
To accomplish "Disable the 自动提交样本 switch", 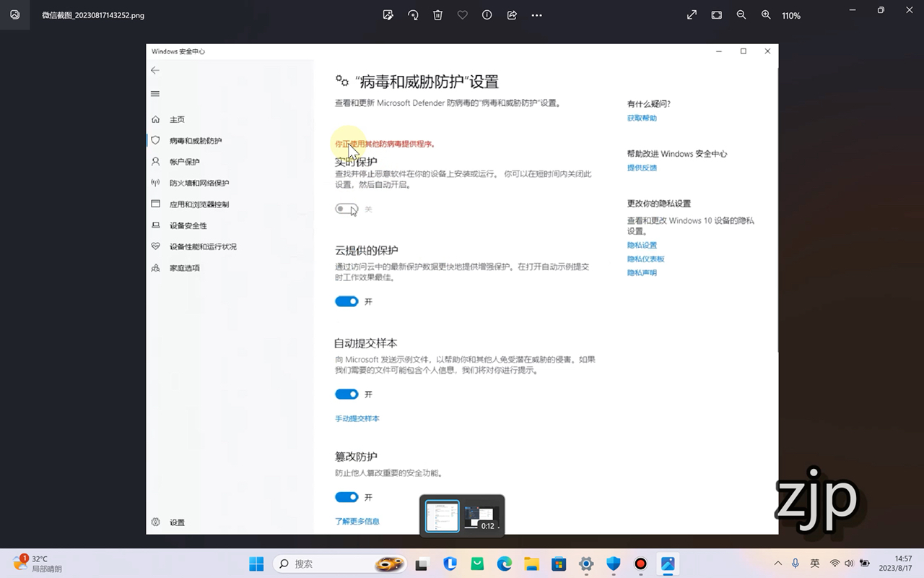I will pos(346,394).
